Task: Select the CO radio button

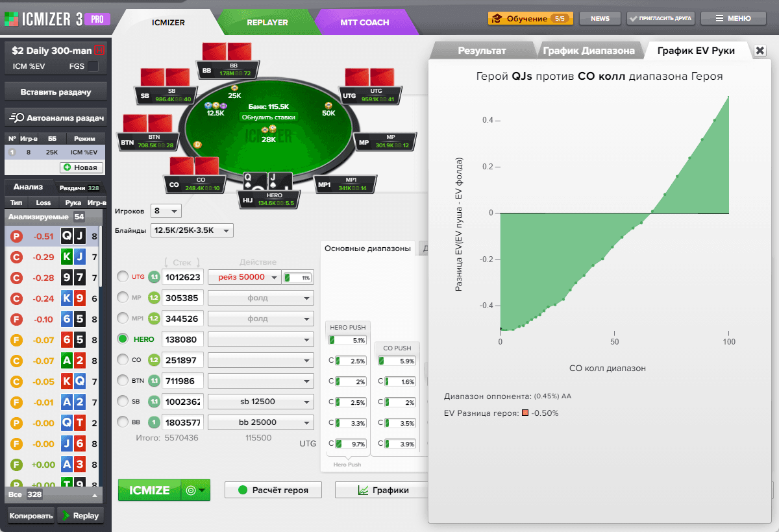Action: point(123,359)
